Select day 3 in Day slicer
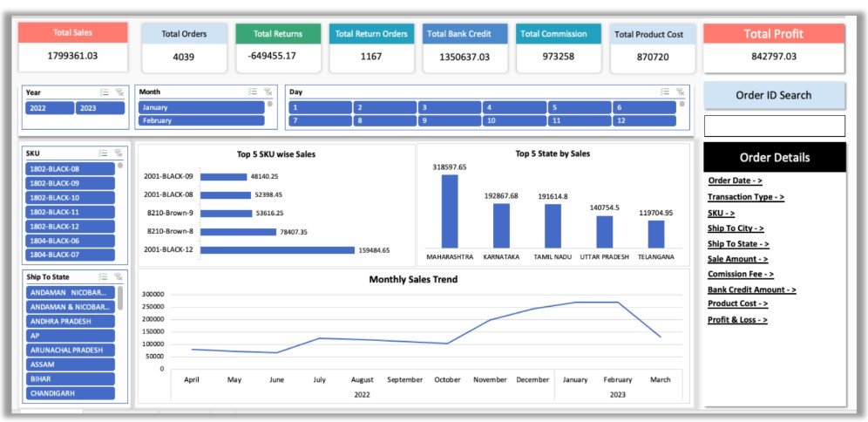Screen dimensions: 868x422 [450, 107]
